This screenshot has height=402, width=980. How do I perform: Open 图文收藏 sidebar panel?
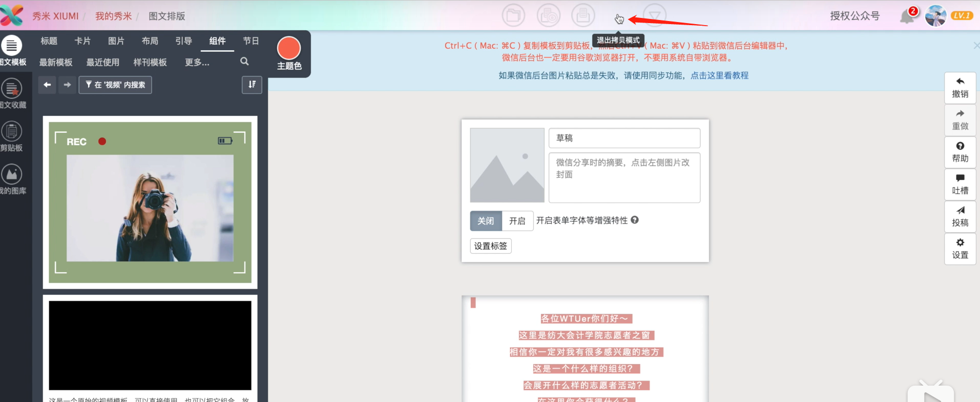click(12, 94)
